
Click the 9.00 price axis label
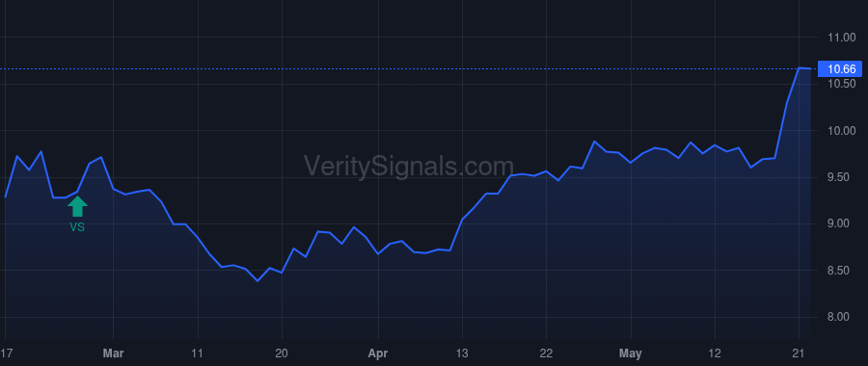841,223
